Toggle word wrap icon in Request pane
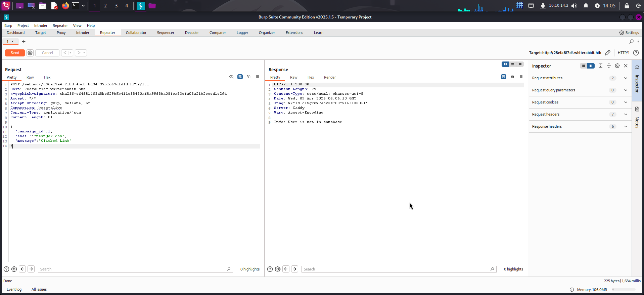 240,77
